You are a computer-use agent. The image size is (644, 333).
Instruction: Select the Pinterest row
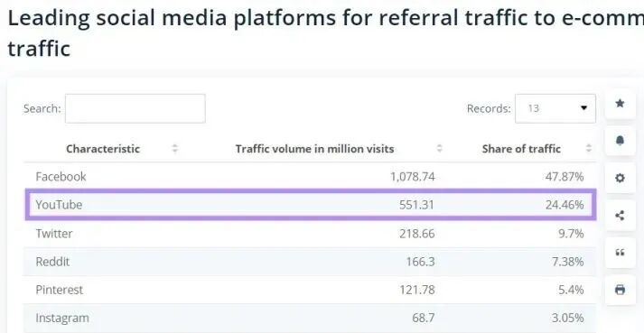[310, 290]
